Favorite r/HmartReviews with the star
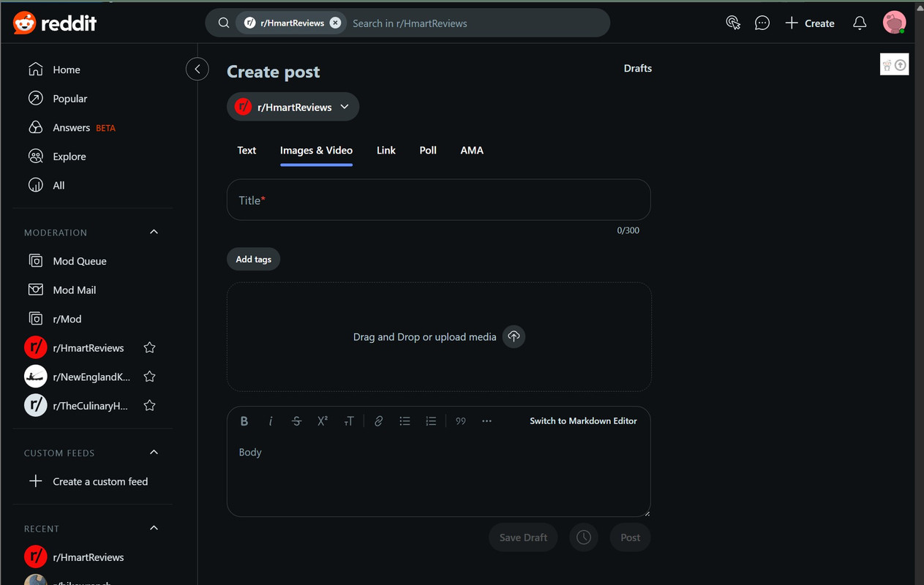 tap(149, 348)
